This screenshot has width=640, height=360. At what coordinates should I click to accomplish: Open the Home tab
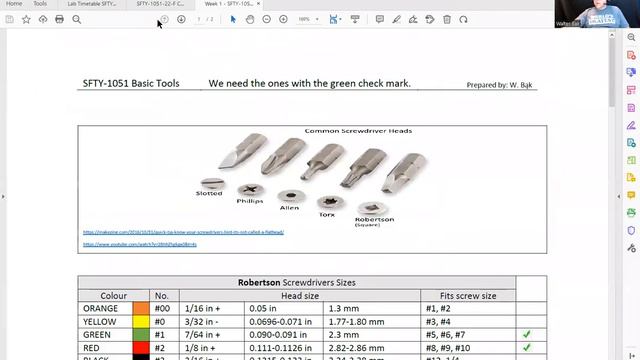click(14, 4)
